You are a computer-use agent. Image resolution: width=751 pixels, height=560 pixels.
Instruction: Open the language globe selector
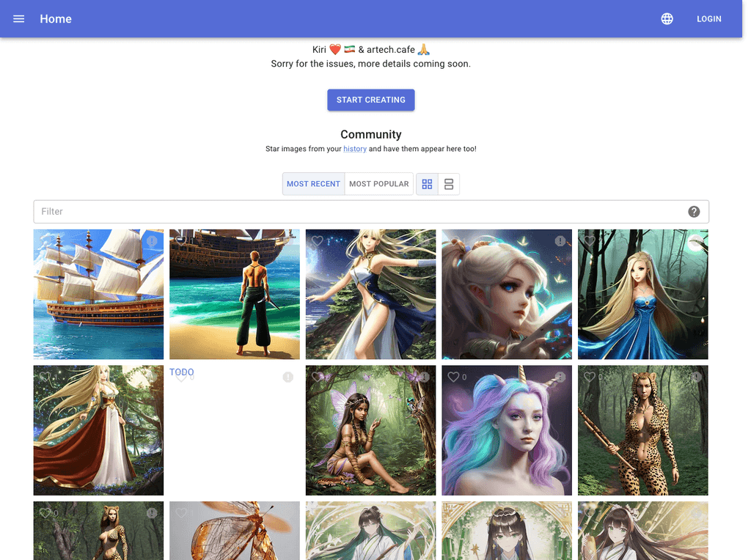(667, 18)
